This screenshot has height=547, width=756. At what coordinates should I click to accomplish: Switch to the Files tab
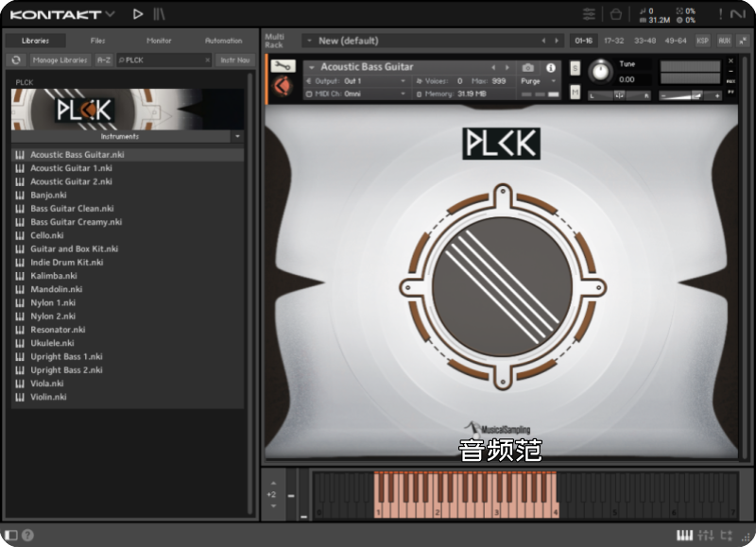pos(97,41)
